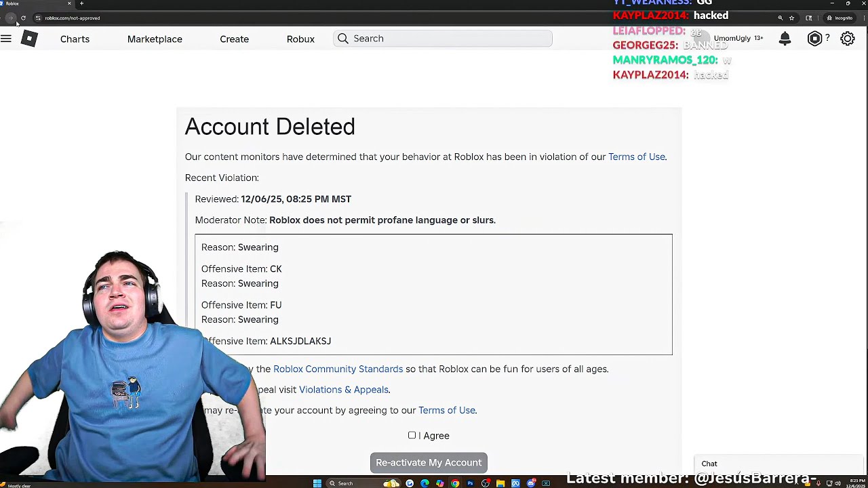Image resolution: width=868 pixels, height=488 pixels.
Task: Open the Chat panel
Action: click(x=780, y=464)
